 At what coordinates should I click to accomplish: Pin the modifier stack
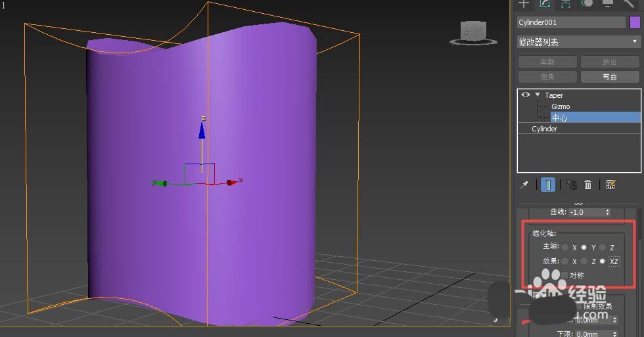coord(524,185)
